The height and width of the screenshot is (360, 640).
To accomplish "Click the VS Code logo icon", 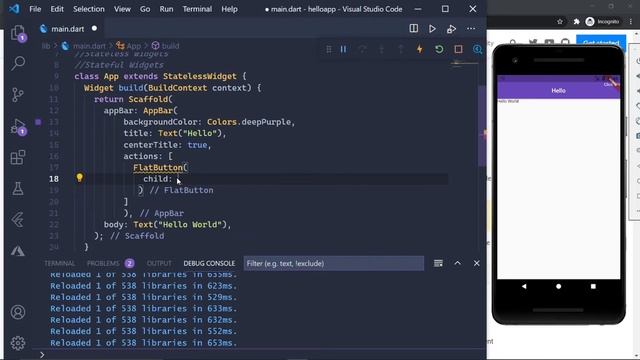I will pyautogui.click(x=14, y=9).
